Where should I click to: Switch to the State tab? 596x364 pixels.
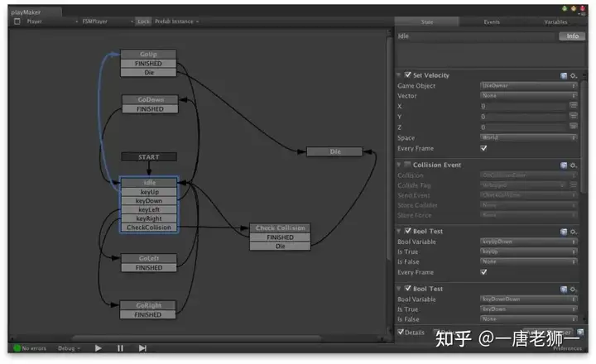[427, 22]
